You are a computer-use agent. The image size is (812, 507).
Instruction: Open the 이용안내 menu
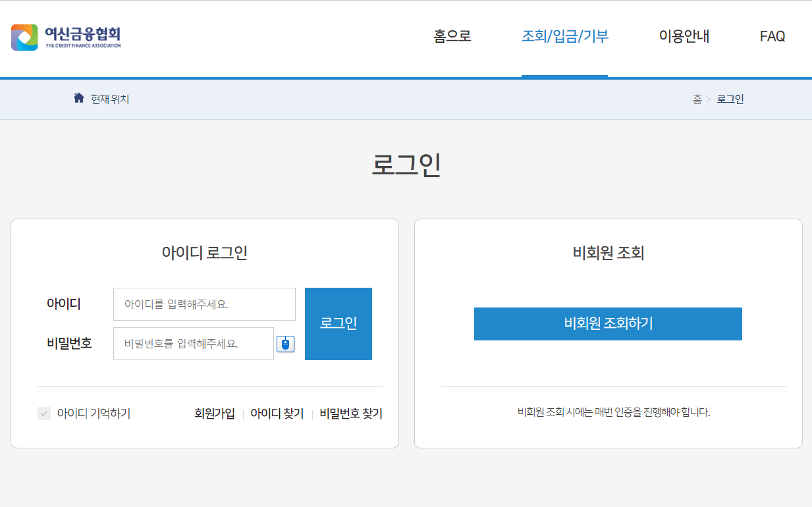tap(683, 36)
